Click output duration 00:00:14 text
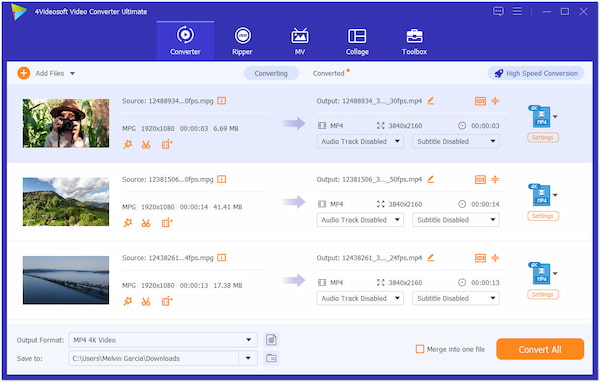 pyautogui.click(x=485, y=204)
